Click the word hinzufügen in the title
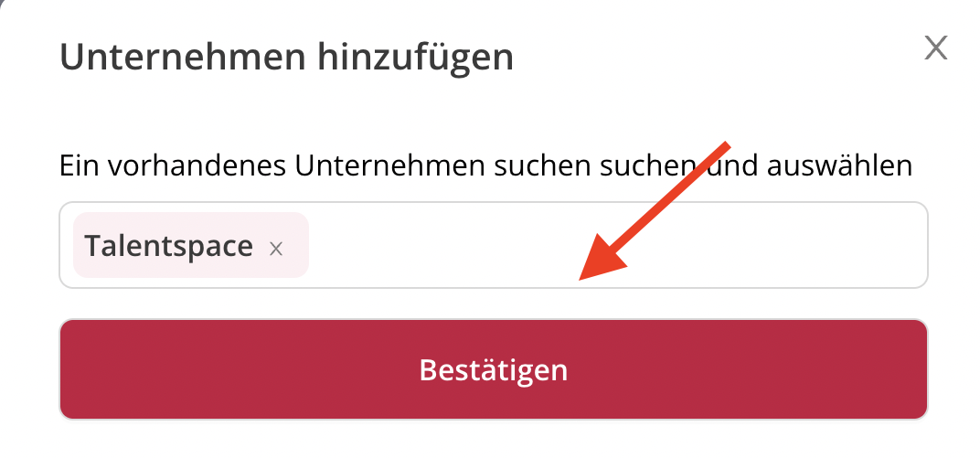980x458 pixels. click(415, 57)
